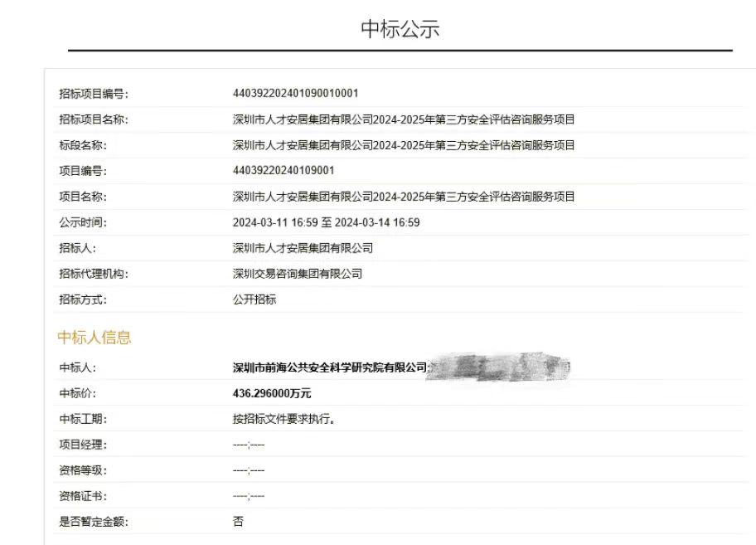Click the 中标人 label
This screenshot has height=545, width=756.
78,367
